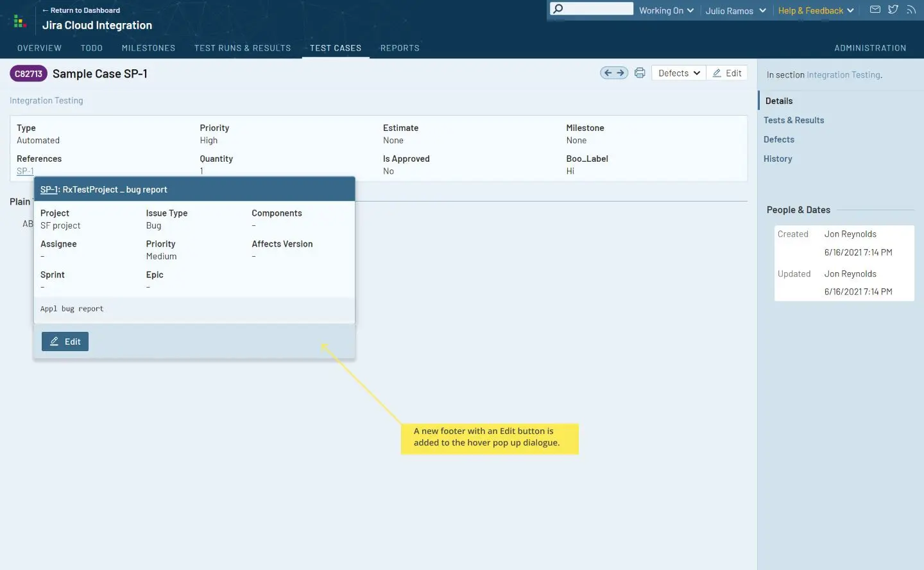Click the top Edit case button
This screenshot has width=924, height=570.
[x=727, y=73]
